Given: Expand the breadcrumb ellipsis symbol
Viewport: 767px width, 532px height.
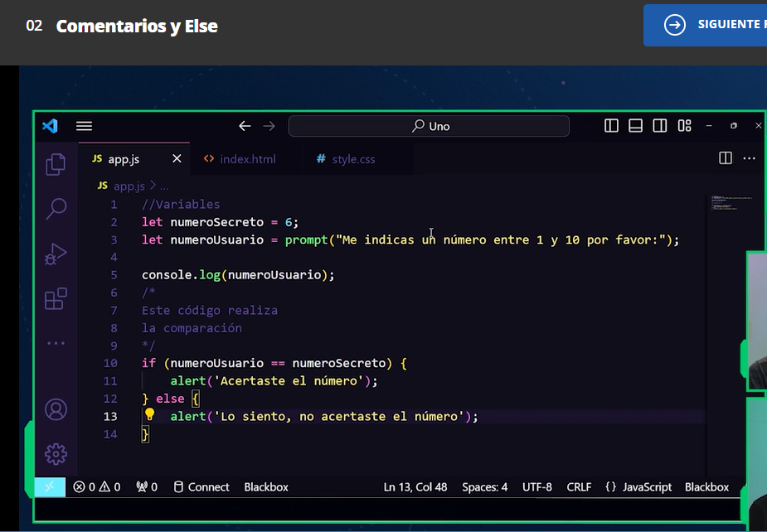Looking at the screenshot, I should click(x=164, y=186).
